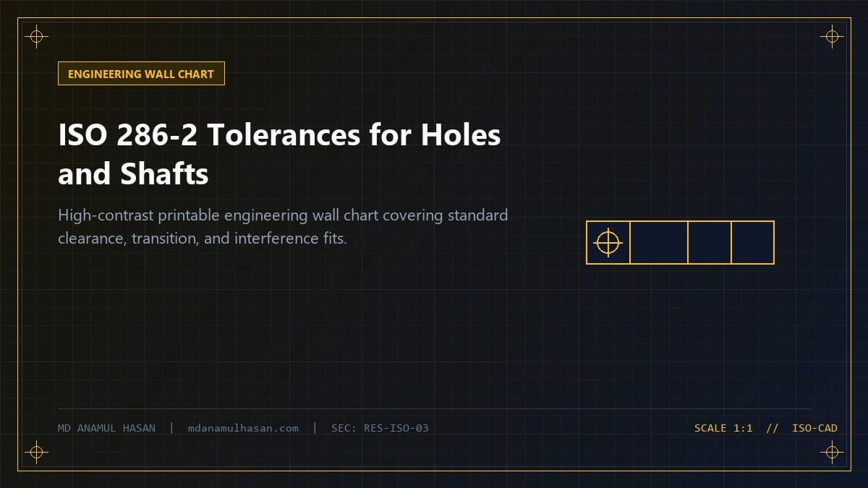
Task: Click the ISO-CAD label
Action: pos(814,428)
